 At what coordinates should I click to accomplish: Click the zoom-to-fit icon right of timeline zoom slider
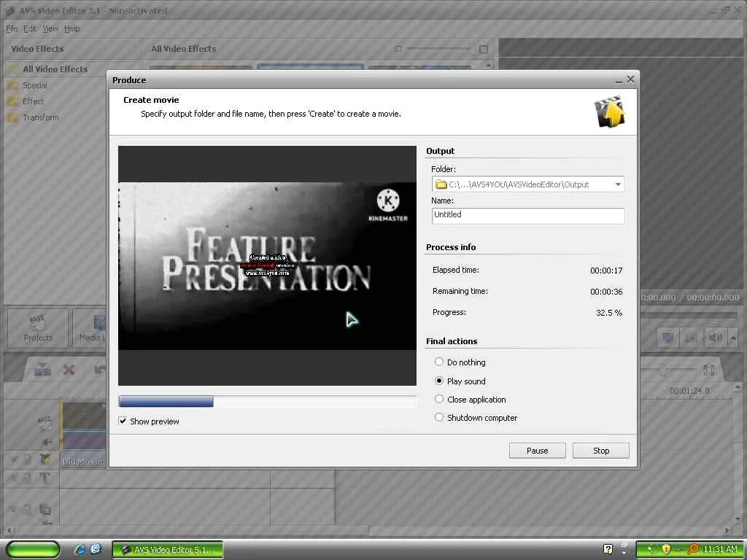(708, 370)
